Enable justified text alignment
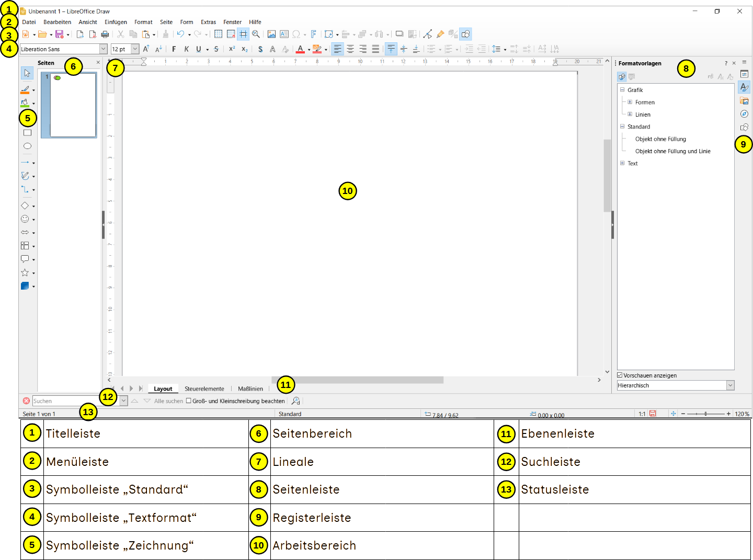The height and width of the screenshot is (560, 753). point(375,49)
